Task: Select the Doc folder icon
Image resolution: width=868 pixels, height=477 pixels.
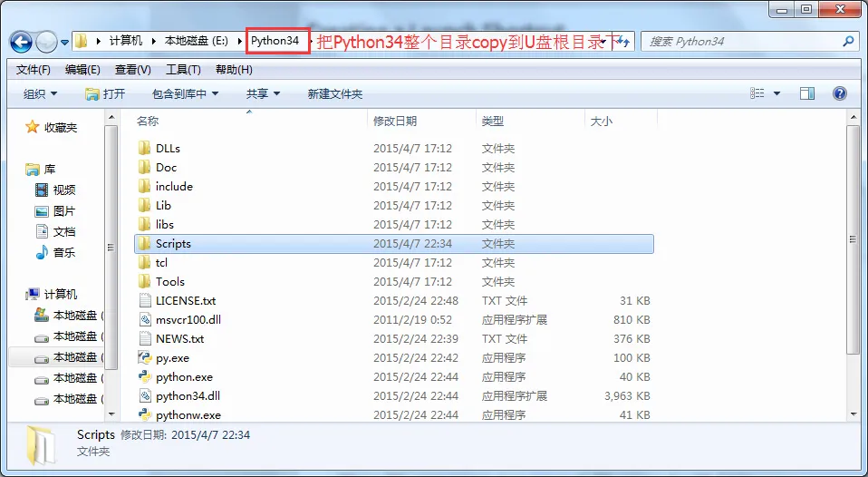Action: click(x=144, y=167)
